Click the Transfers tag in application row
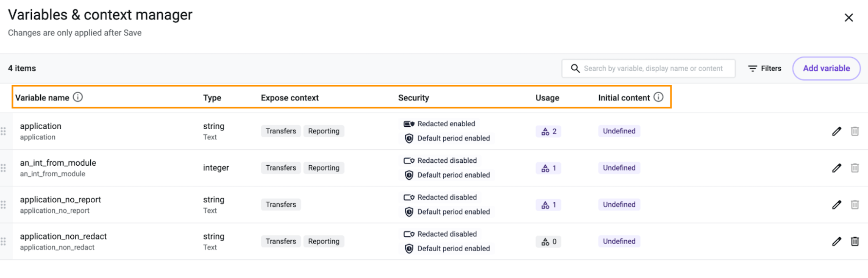Viewport: 868px width, 278px height. pos(281,131)
